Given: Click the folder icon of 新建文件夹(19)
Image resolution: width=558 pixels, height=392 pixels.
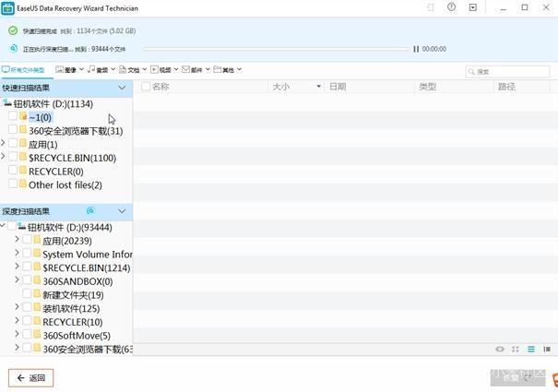Looking at the screenshot, I should [x=37, y=294].
